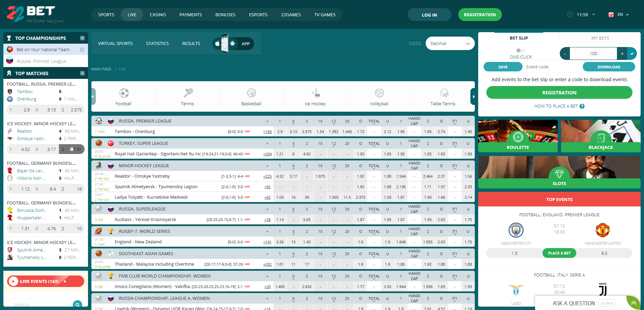
Task: Open Reaktor - Omskye Yastreby match
Action: pos(142,176)
